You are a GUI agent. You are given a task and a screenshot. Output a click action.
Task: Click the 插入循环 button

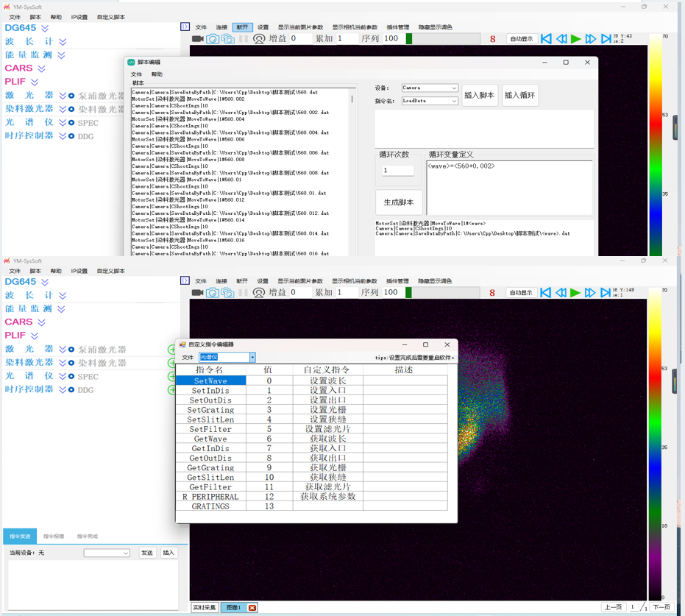click(x=520, y=95)
